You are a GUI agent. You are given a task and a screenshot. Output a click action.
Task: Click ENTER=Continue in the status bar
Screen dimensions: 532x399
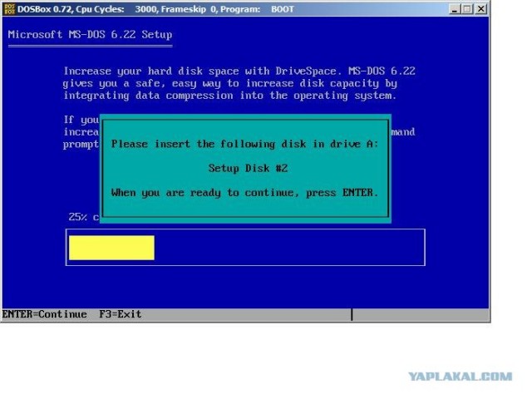point(44,314)
